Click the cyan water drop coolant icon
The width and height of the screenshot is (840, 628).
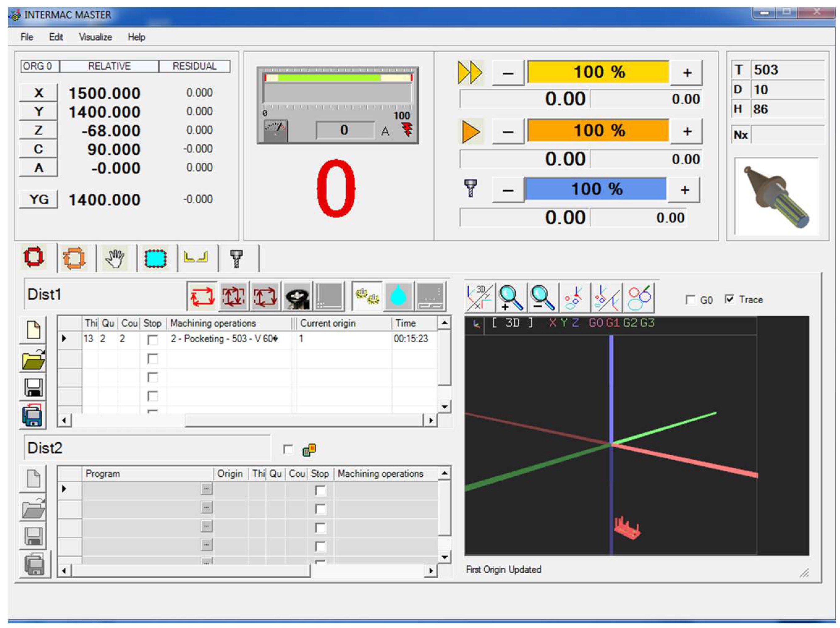pyautogui.click(x=398, y=297)
